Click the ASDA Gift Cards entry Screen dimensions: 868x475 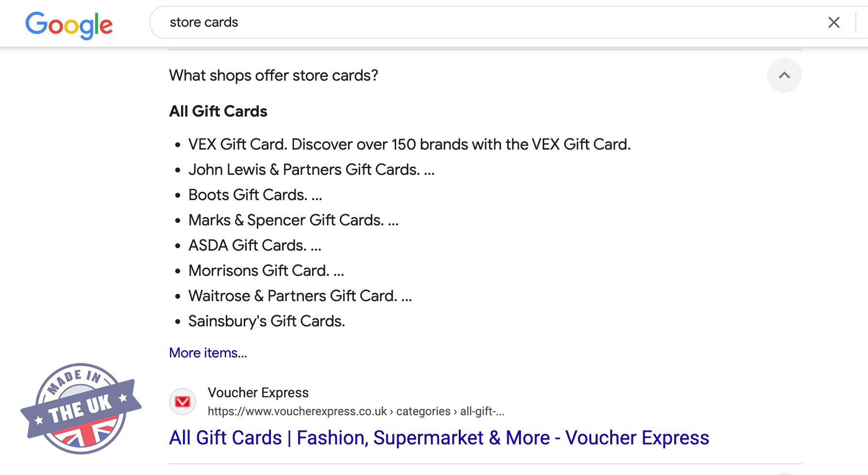(254, 245)
